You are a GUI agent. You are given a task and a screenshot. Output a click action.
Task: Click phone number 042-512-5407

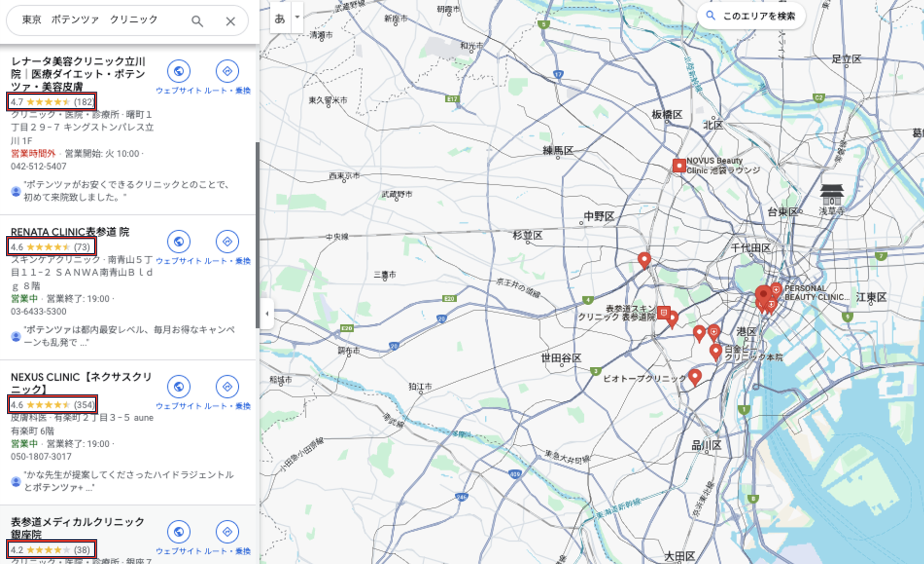(x=39, y=166)
